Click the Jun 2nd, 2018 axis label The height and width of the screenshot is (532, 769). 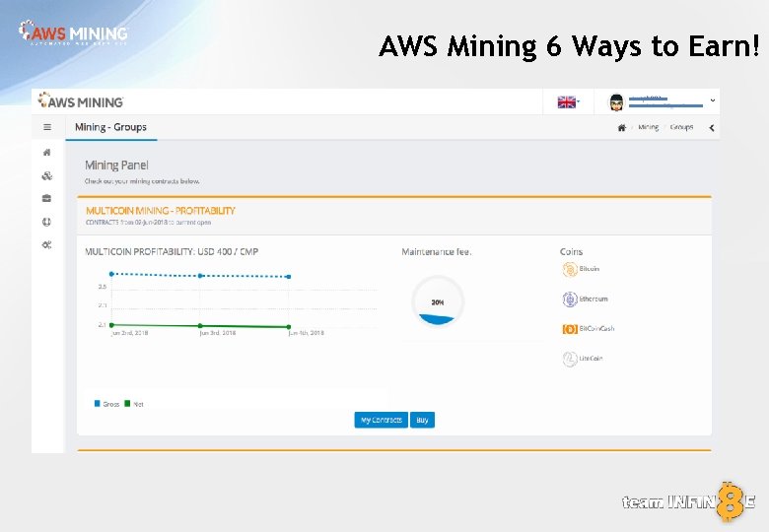[130, 333]
